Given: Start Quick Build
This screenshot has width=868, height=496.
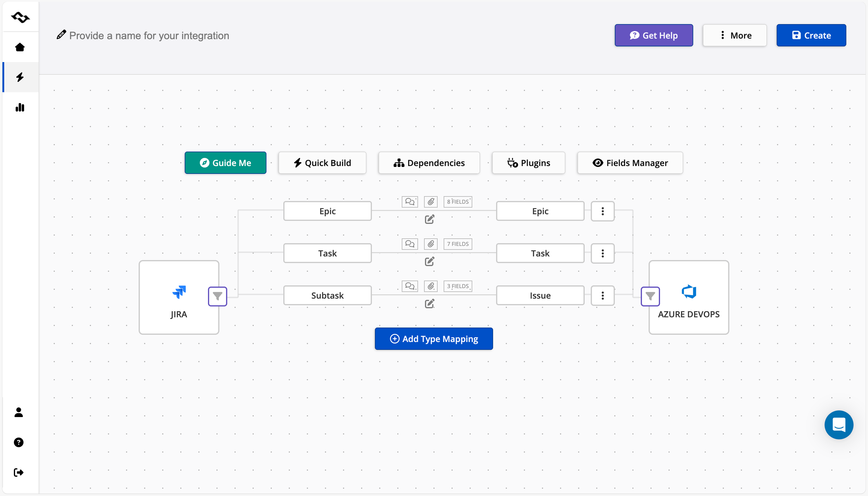Looking at the screenshot, I should tap(322, 162).
